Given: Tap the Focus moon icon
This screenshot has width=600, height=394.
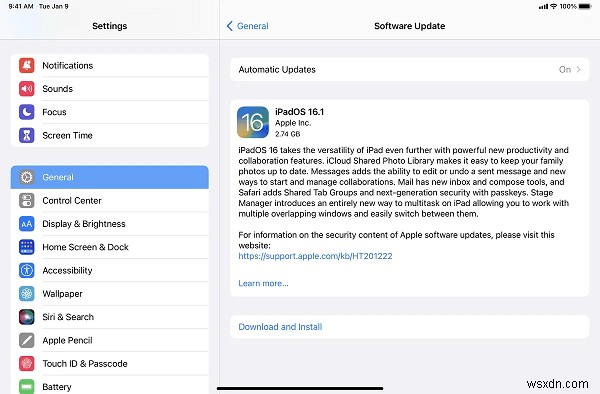Looking at the screenshot, I should [x=26, y=112].
